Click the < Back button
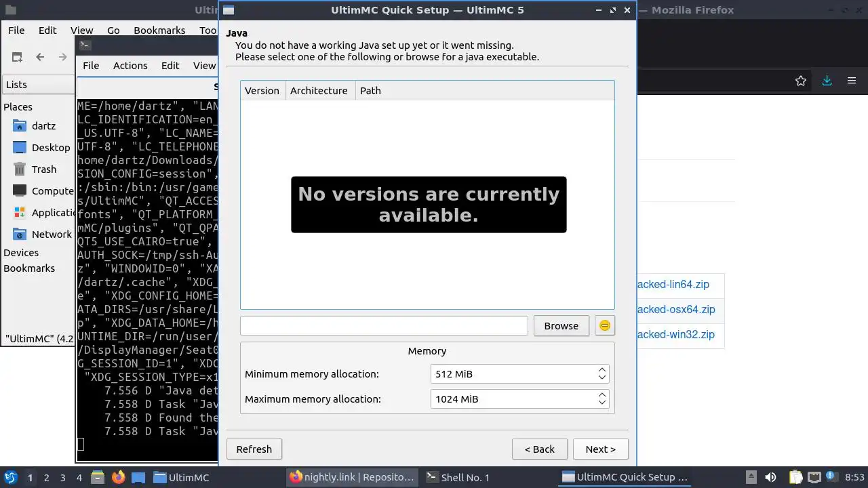 click(540, 449)
